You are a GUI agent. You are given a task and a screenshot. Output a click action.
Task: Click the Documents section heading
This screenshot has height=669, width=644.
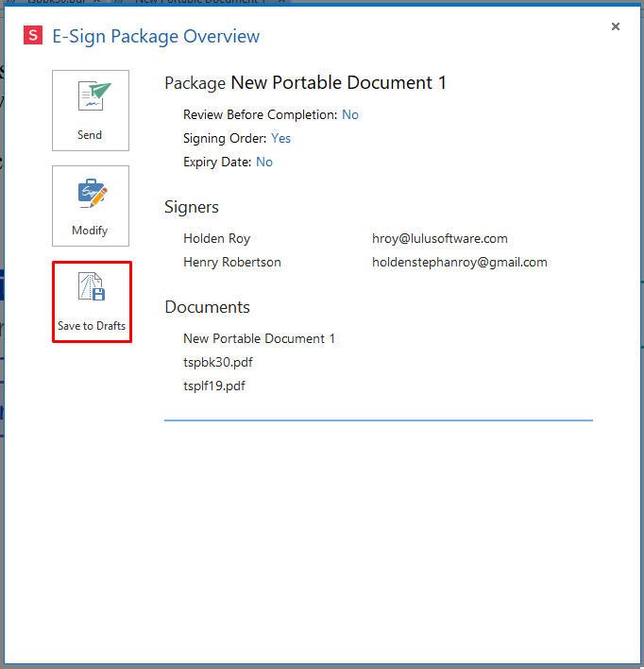[x=207, y=307]
